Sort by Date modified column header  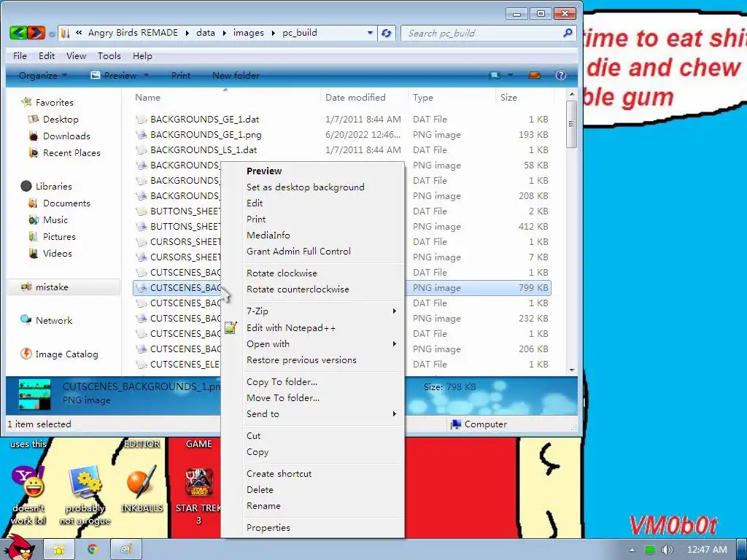pyautogui.click(x=365, y=97)
